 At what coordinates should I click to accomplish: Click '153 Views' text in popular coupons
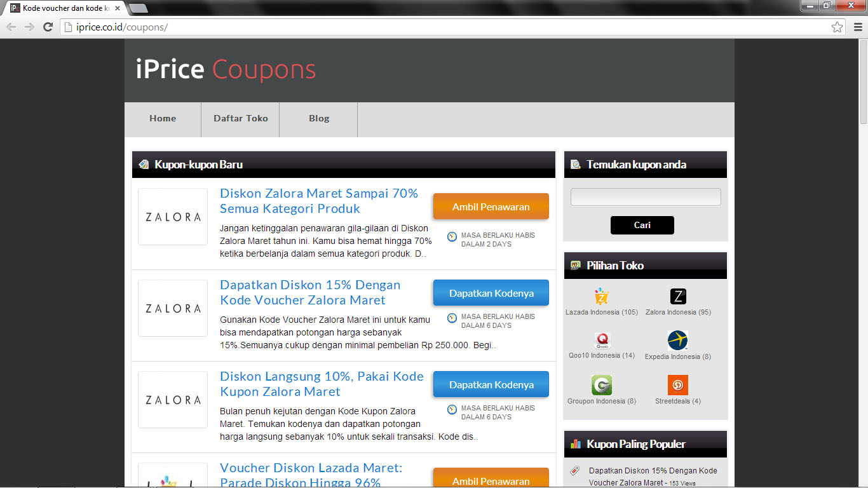[x=682, y=484]
